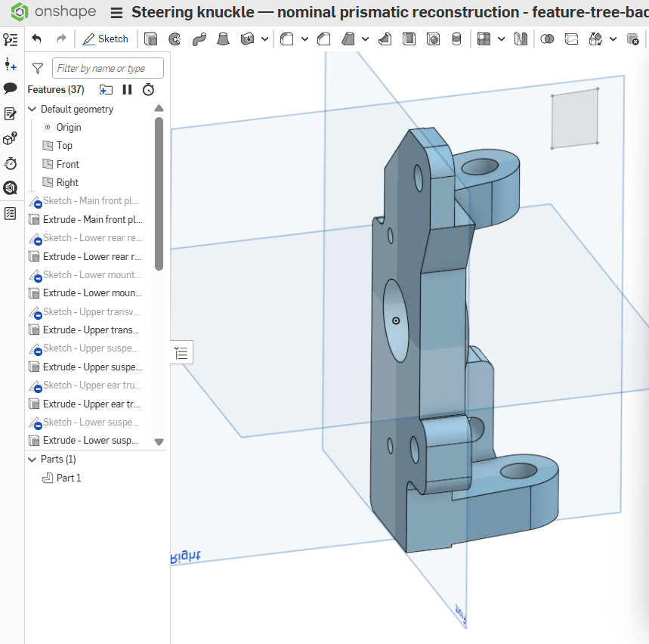This screenshot has width=649, height=644.
Task: Click the stopwatch icon in left sidebar
Action: click(x=11, y=163)
